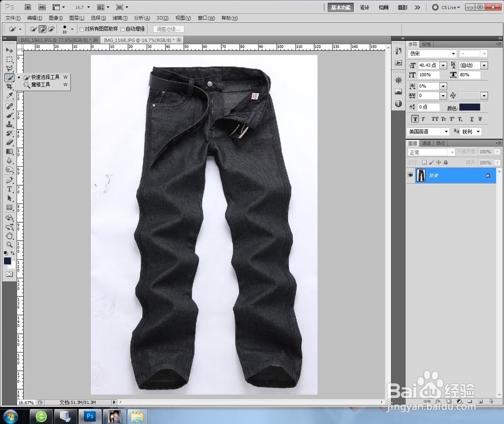Image resolution: width=504 pixels, height=424 pixels.
Task: Open zoom level 16.7 dropdown
Action: pyautogui.click(x=88, y=7)
